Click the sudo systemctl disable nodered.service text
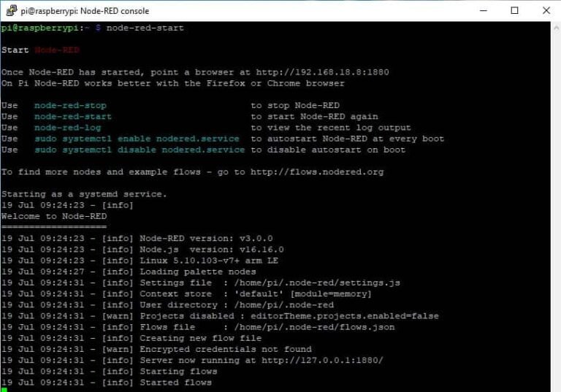 click(140, 150)
